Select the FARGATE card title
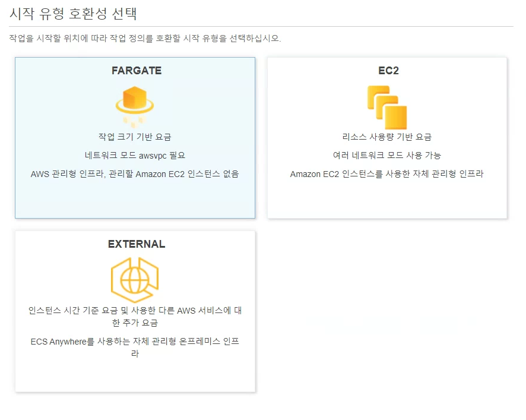 (137, 71)
